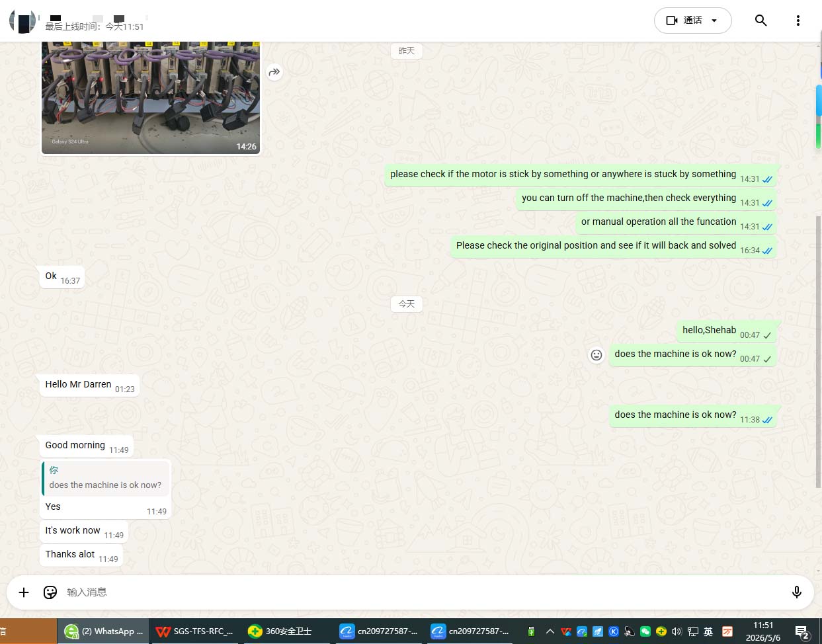This screenshot has height=644, width=822.
Task: Click the 昨天 date label
Action: pos(407,51)
